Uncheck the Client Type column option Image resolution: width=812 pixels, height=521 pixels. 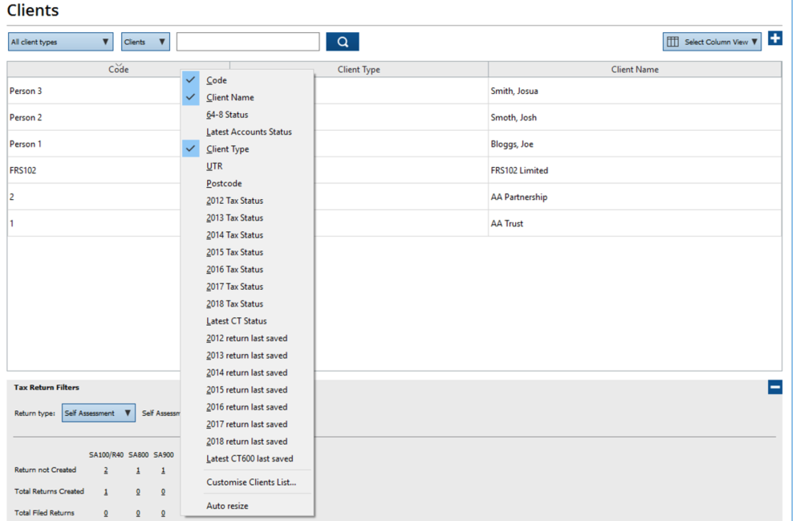click(x=227, y=149)
